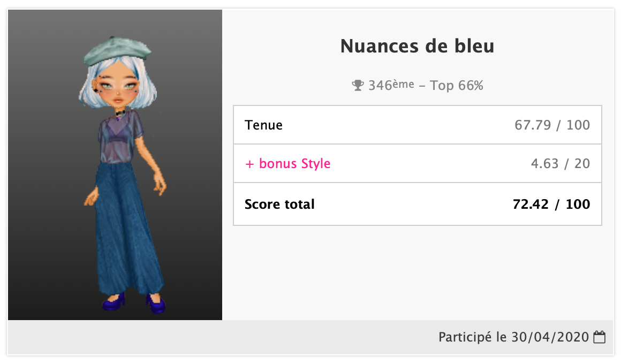The image size is (621, 364).
Task: Open the pink "+ bonus Style" link
Action: (x=287, y=164)
